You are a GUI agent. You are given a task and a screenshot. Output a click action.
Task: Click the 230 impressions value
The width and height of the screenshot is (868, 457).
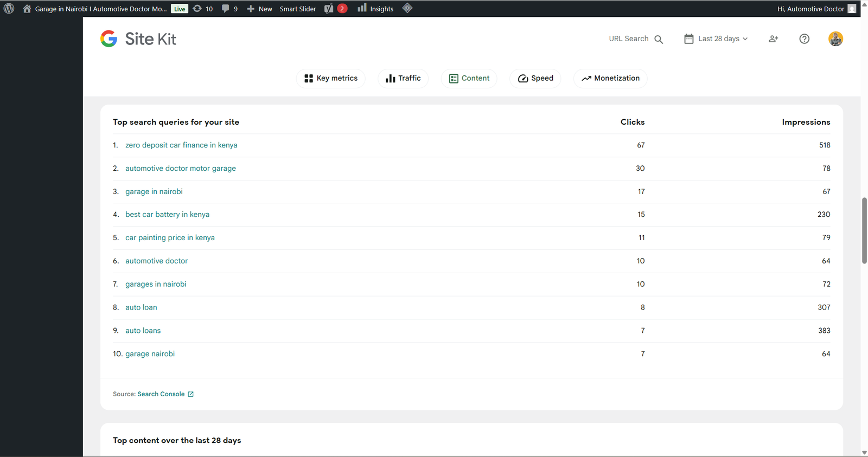(824, 215)
